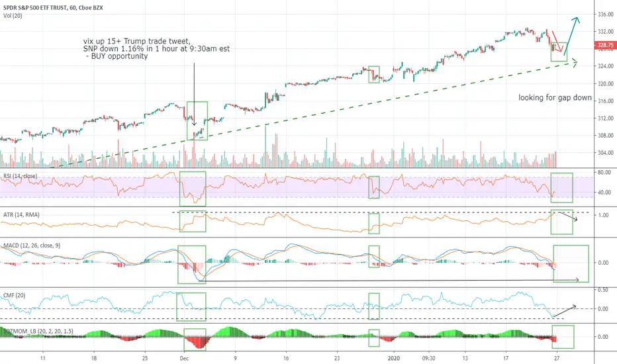Click the red 328.75 current price tag
The width and height of the screenshot is (617, 364).
pyautogui.click(x=605, y=45)
